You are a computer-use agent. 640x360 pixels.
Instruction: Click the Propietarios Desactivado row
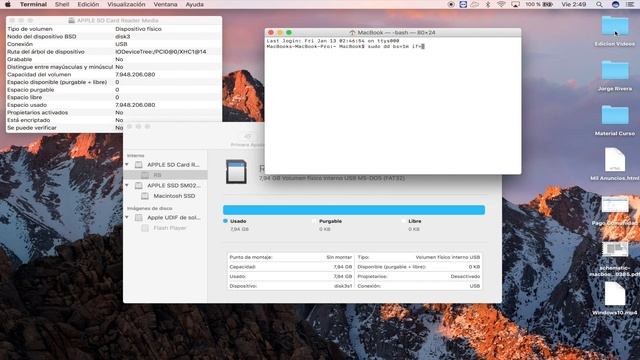(419, 276)
